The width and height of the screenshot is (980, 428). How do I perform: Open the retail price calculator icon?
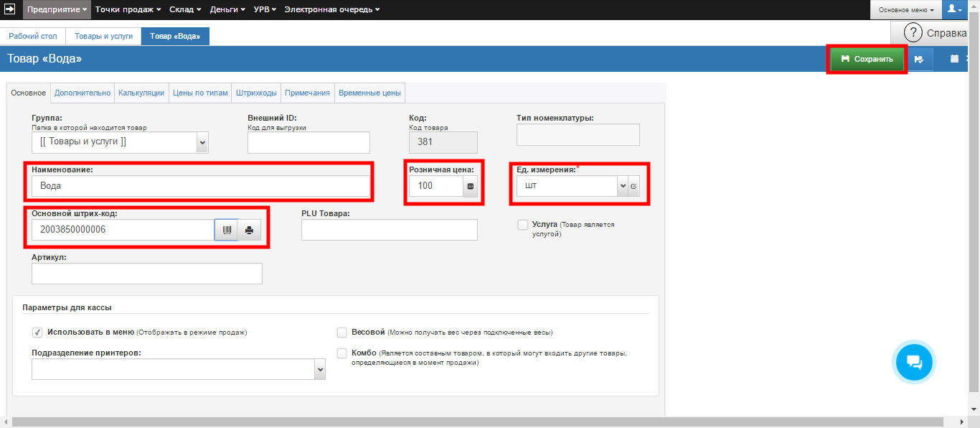[471, 187]
